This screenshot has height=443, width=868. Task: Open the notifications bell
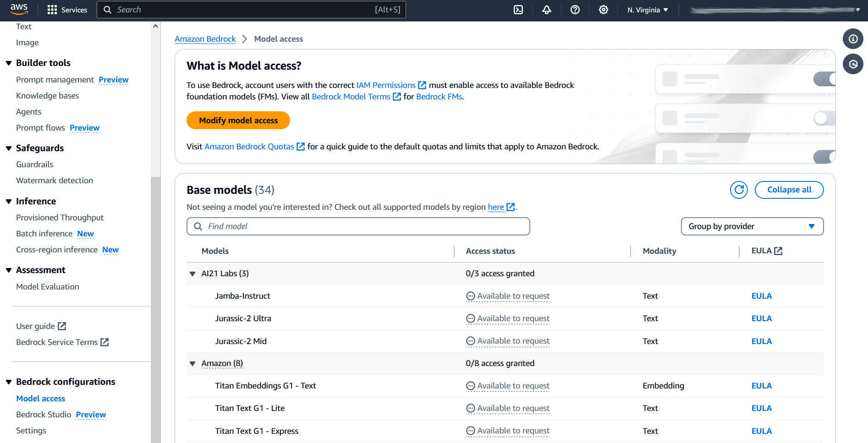547,10
